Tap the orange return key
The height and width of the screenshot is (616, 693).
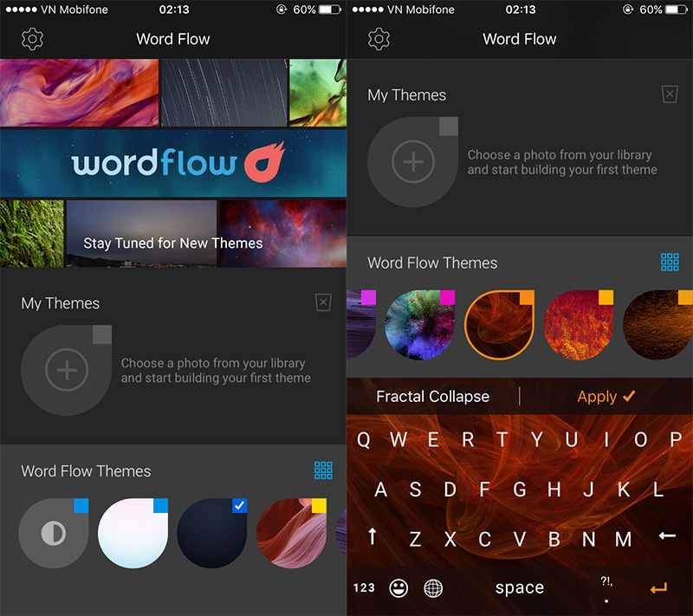(658, 588)
